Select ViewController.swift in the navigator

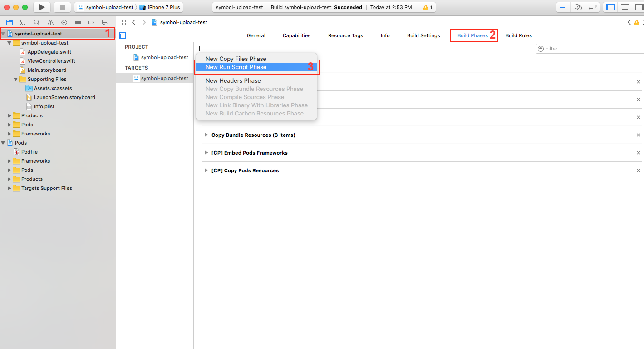[x=51, y=61]
